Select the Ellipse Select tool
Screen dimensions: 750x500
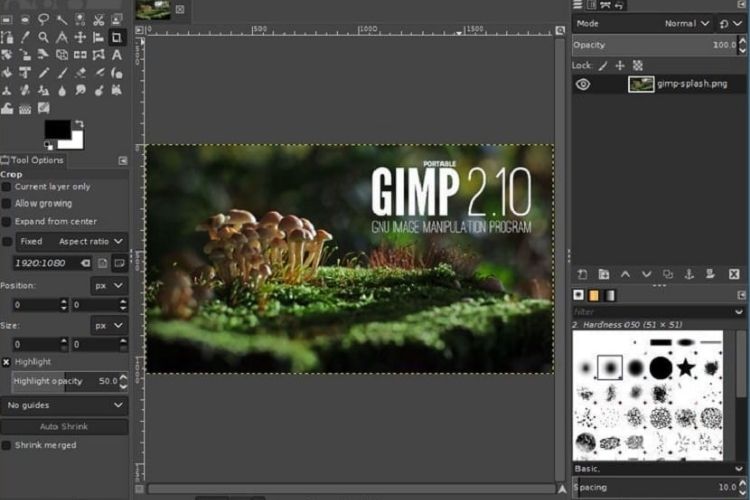click(x=25, y=20)
